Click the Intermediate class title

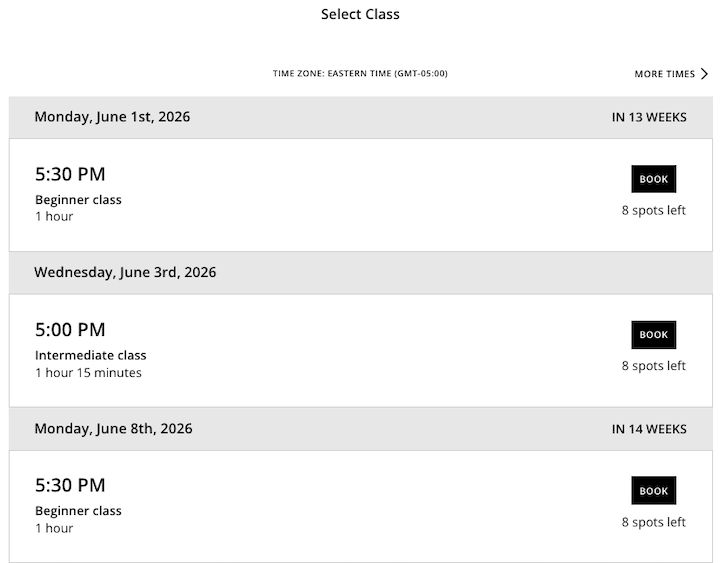click(91, 355)
